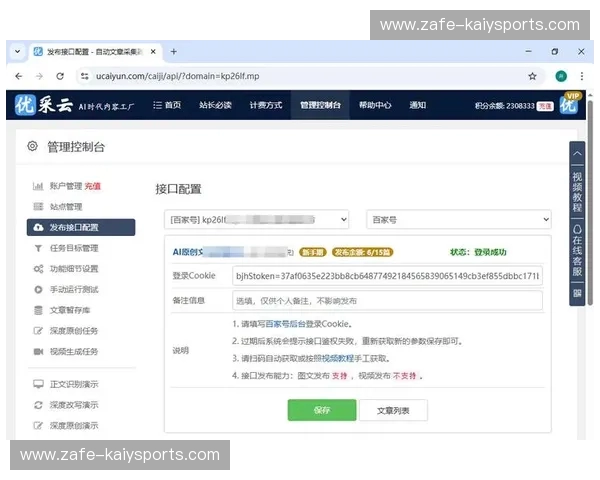The width and height of the screenshot is (600, 480).
Task: Click the 登录Cookie input field
Action: pyautogui.click(x=387, y=276)
